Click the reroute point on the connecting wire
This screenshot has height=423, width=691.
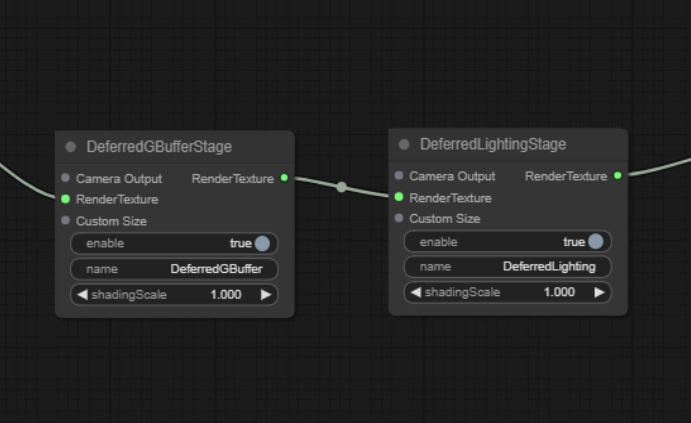tap(341, 187)
